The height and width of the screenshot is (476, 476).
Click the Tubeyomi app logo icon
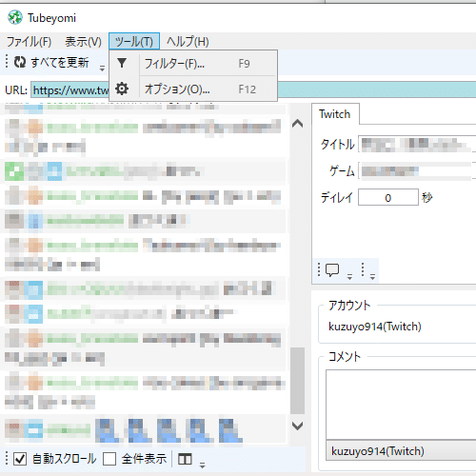15,17
